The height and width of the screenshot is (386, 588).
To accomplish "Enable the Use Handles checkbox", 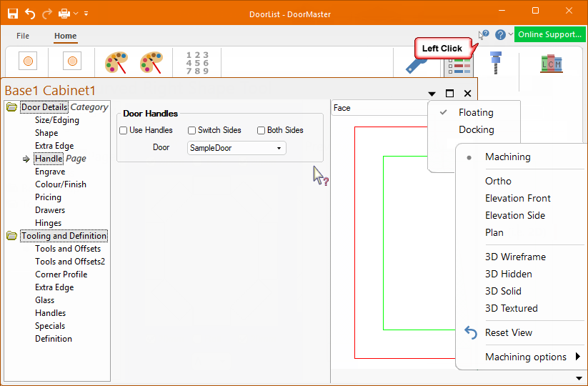I will click(123, 130).
